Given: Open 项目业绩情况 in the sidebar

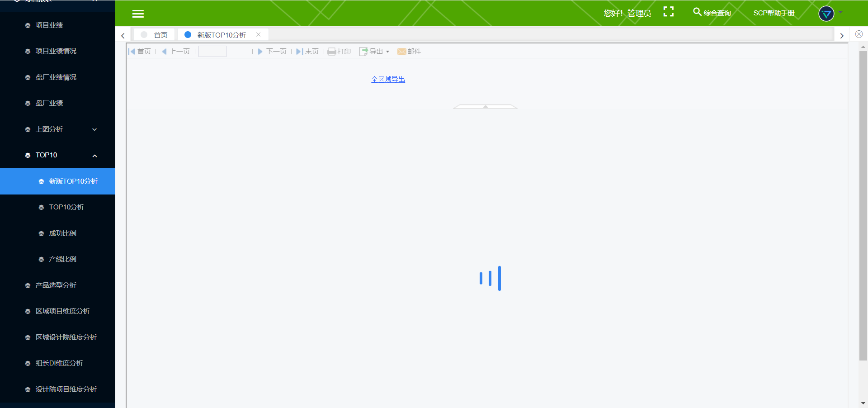Looking at the screenshot, I should (x=56, y=51).
